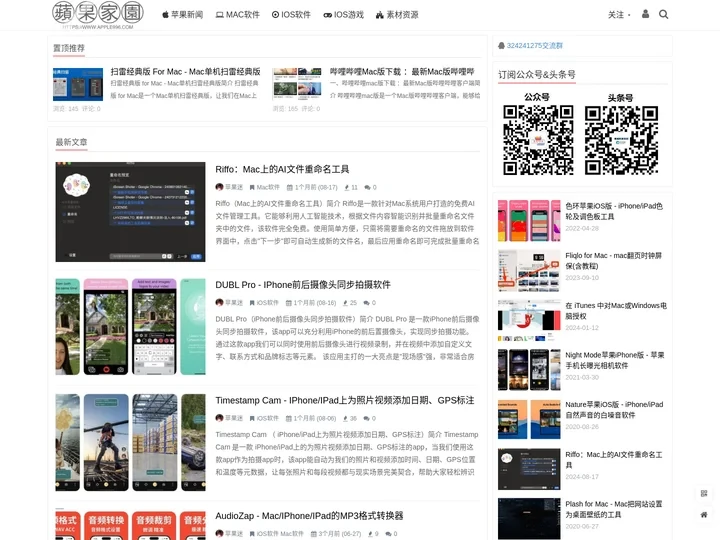Screen dimensions: 720x540
Task: Open sidebar 色环 thumbnail
Action: click(529, 220)
